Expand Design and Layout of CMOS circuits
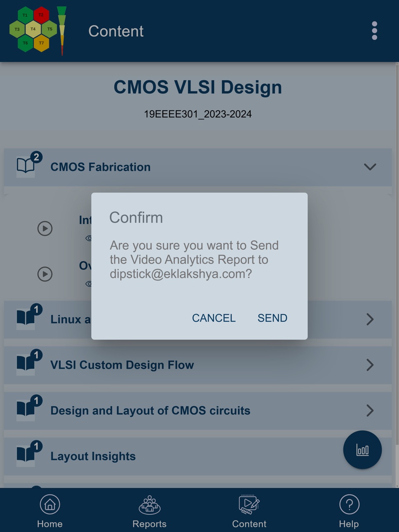Screen dimensions: 399x532 (x=370, y=410)
